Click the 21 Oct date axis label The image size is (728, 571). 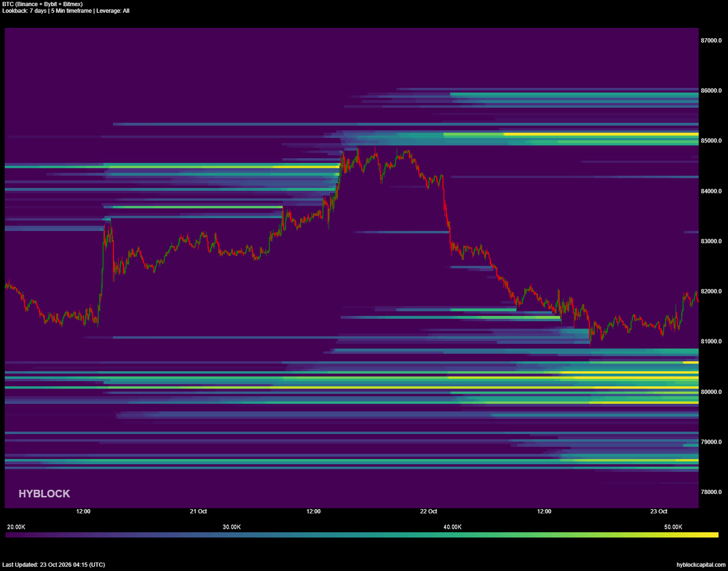(198, 512)
